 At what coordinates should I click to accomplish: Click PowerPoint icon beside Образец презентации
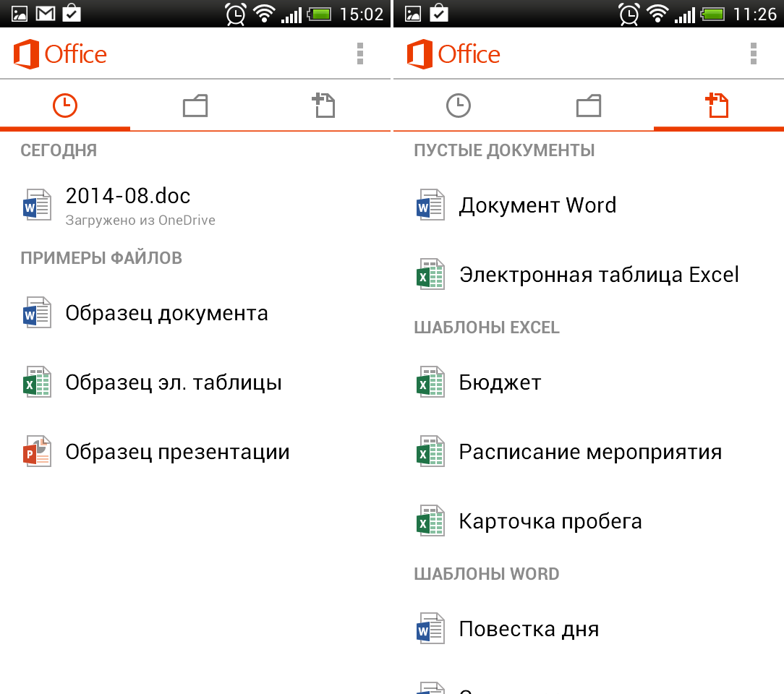pos(37,452)
